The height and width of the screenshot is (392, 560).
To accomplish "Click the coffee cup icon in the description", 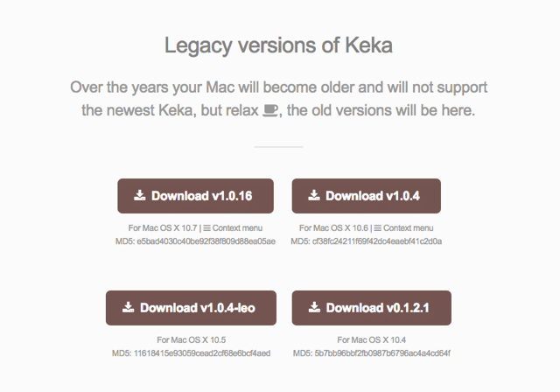I will click(270, 111).
